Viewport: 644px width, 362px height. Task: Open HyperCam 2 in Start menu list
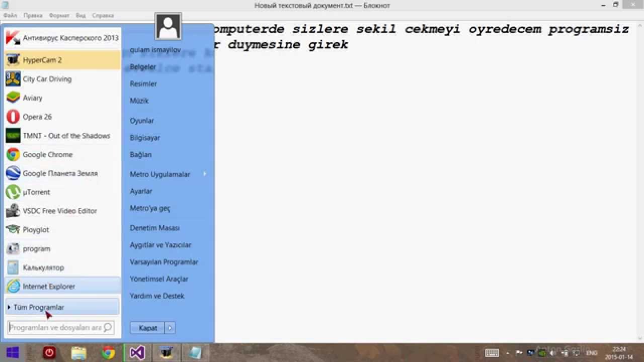(x=62, y=60)
